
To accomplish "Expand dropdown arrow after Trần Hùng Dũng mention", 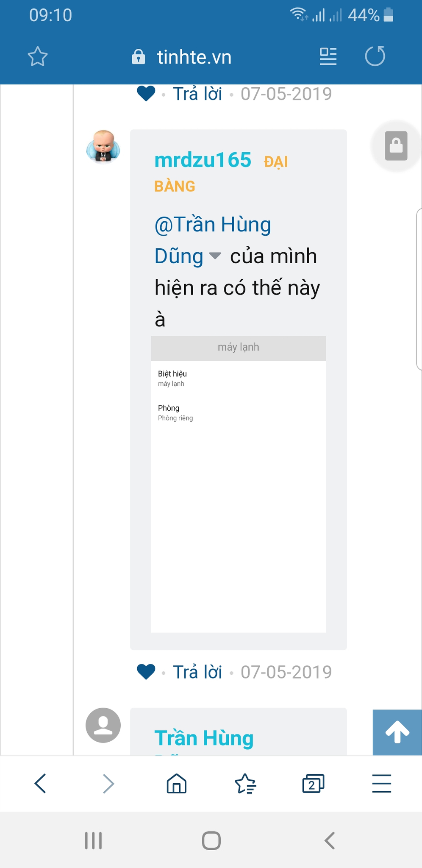I will pyautogui.click(x=215, y=256).
